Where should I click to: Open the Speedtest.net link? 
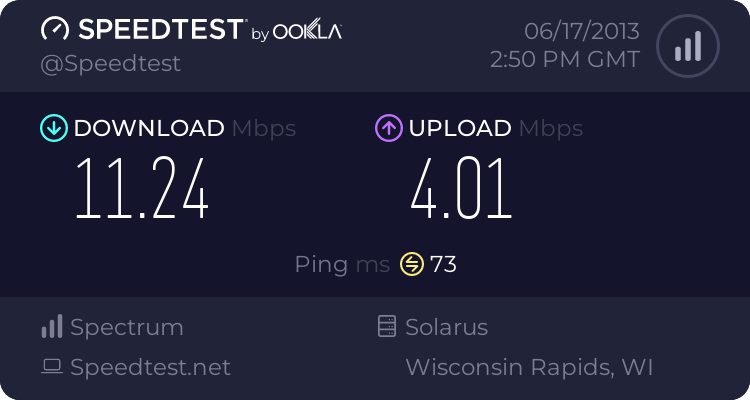click(x=150, y=367)
